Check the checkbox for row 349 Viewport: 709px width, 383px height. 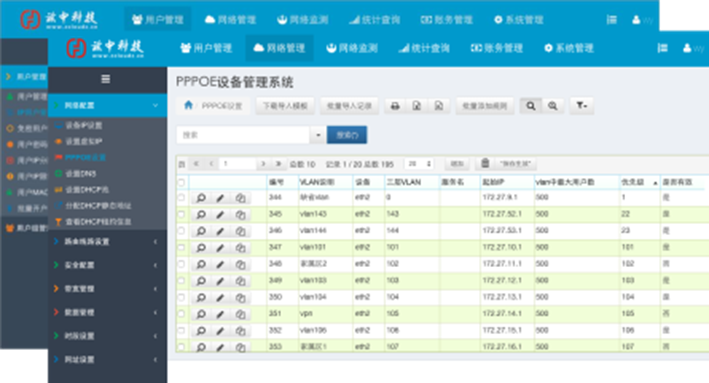point(181,281)
